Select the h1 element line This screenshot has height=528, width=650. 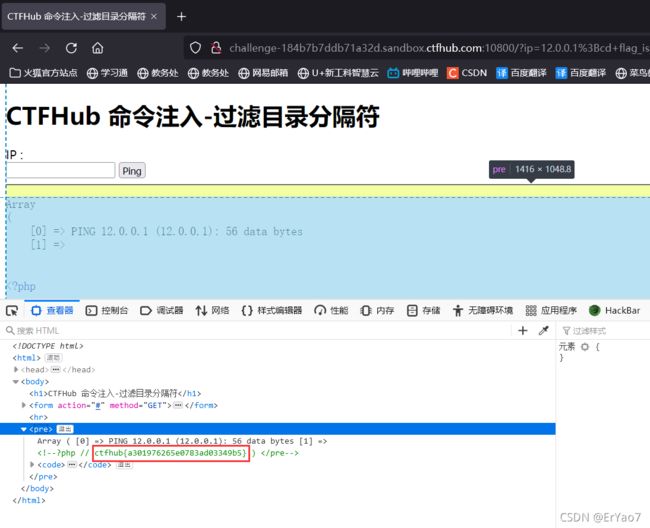pyautogui.click(x=115, y=393)
